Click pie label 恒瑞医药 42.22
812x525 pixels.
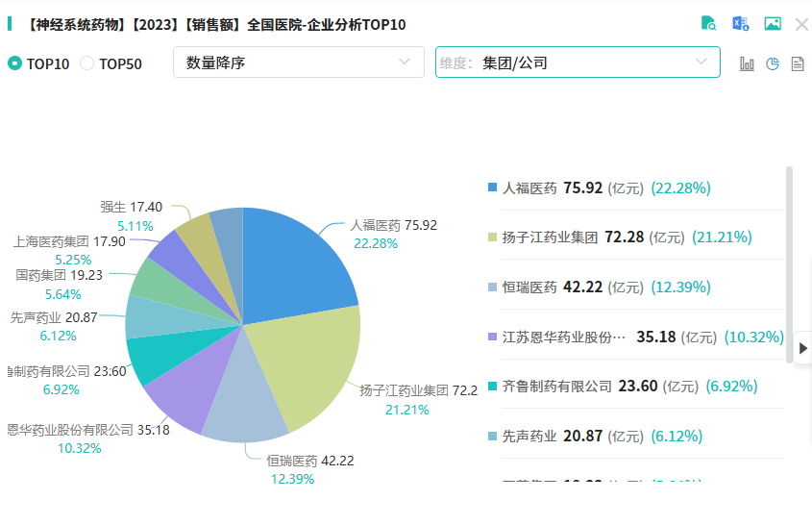tap(310, 461)
